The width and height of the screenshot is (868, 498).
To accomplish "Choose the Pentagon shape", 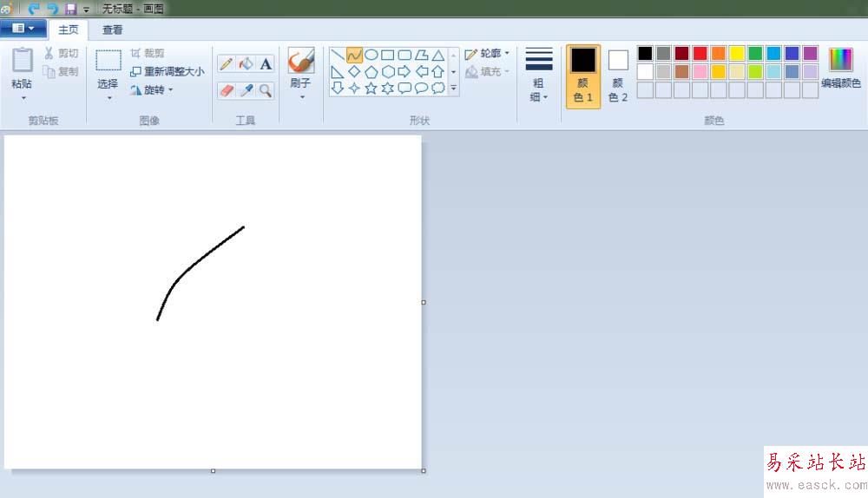I will (x=372, y=71).
